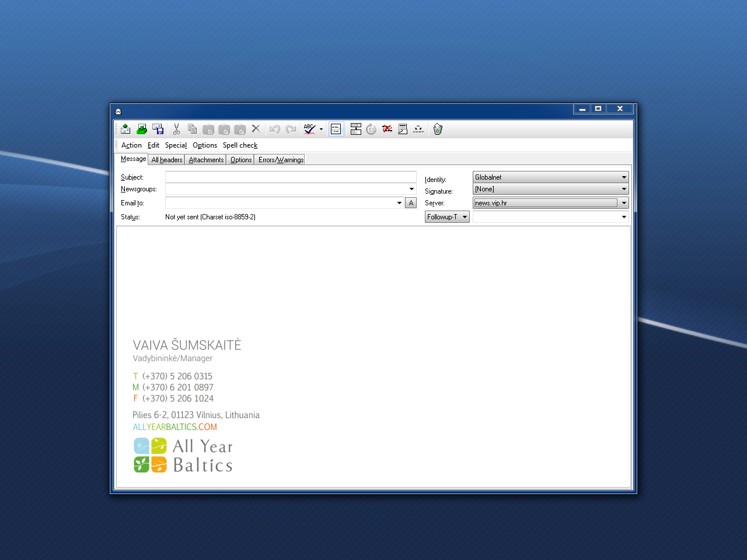Click the send message icon in toolbar
The image size is (747, 560).
(x=125, y=129)
